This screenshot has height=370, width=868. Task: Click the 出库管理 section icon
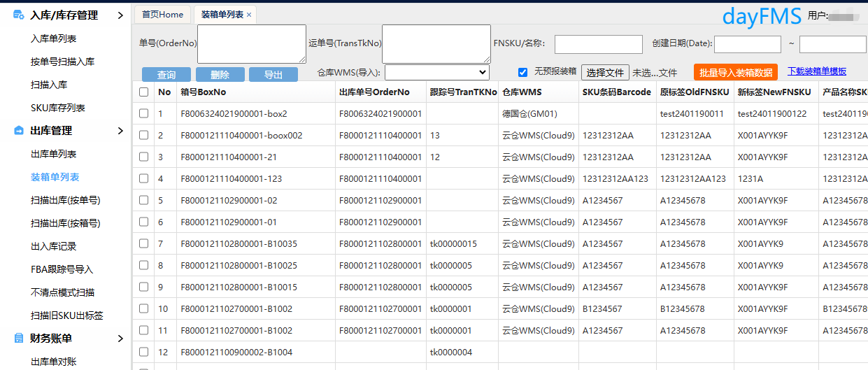click(x=18, y=130)
